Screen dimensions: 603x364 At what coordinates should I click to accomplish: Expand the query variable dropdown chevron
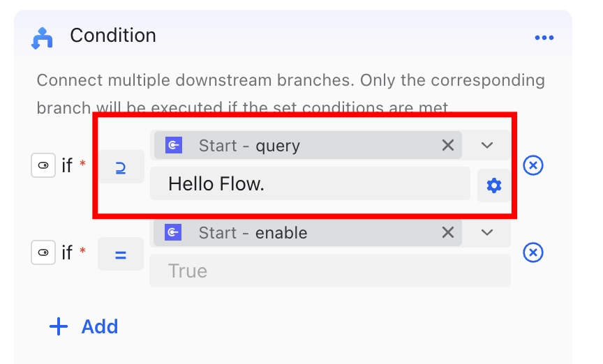tap(487, 145)
